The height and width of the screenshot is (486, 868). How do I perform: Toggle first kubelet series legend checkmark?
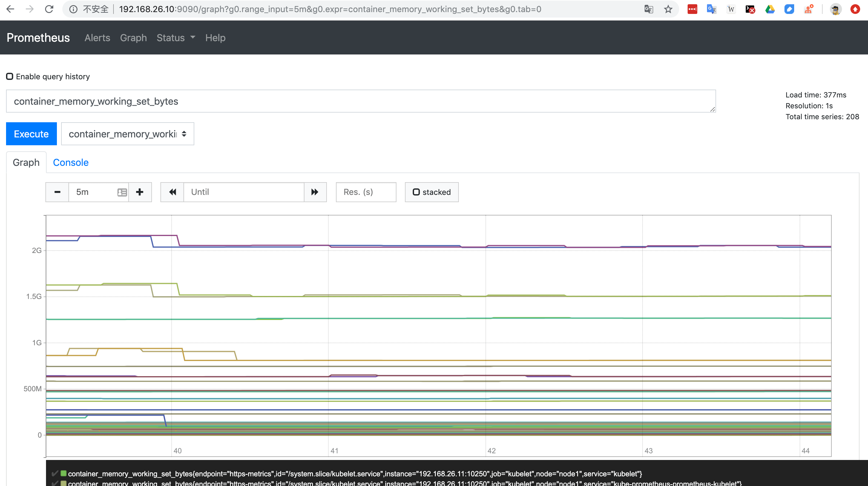tap(54, 474)
